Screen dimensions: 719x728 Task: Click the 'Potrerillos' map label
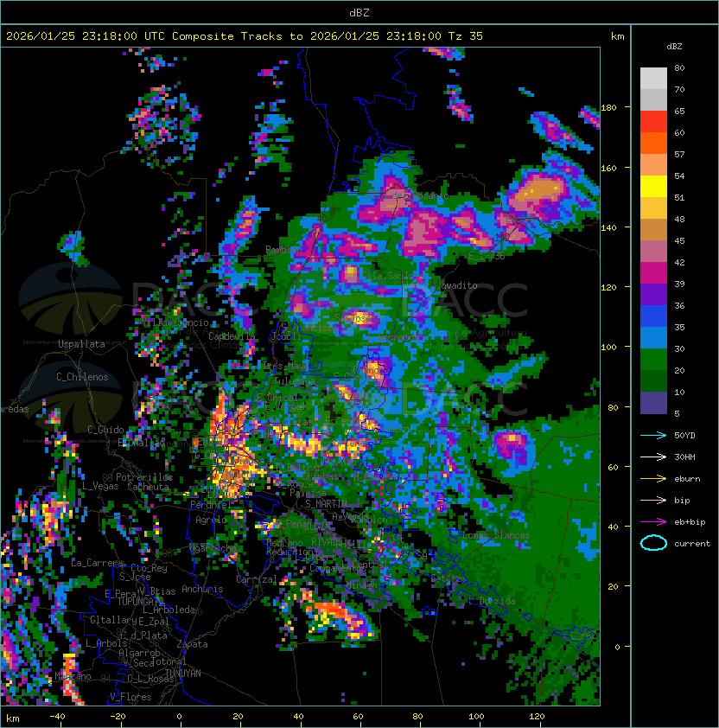tap(144, 477)
